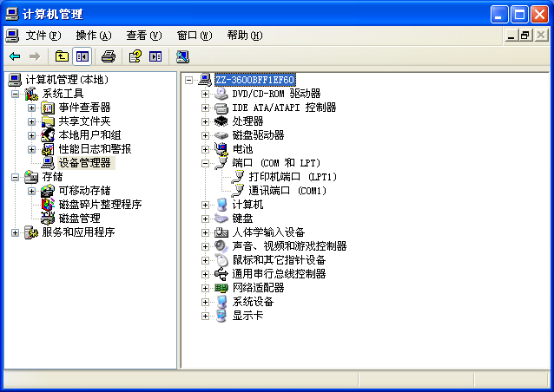Open the 文件(F) menu
The height and width of the screenshot is (392, 554).
[x=43, y=36]
